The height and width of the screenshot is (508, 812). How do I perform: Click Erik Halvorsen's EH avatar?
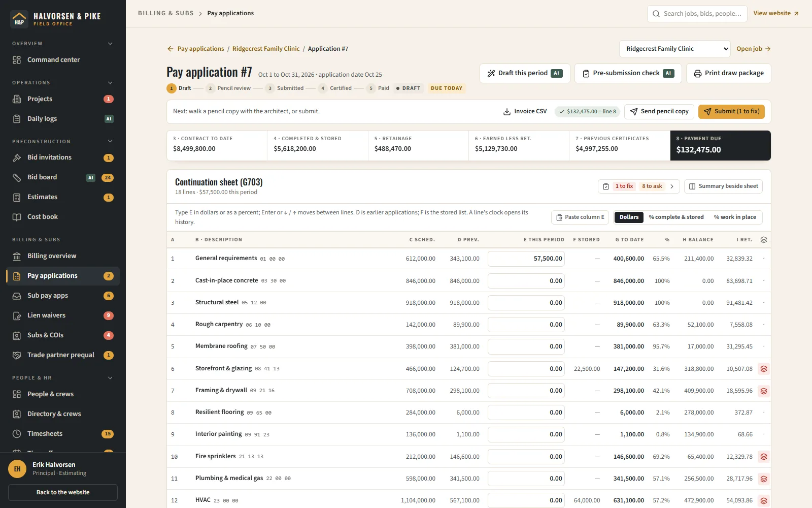pos(17,469)
